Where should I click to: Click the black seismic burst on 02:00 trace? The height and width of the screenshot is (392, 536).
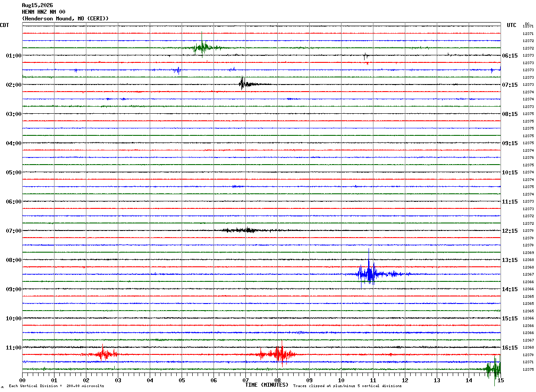click(248, 84)
